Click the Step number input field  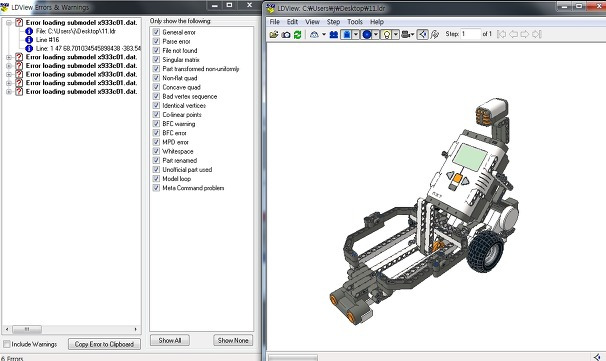pos(471,34)
